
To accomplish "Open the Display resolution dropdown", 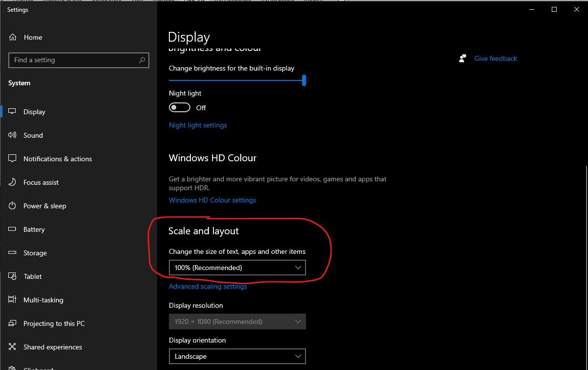I will point(237,321).
